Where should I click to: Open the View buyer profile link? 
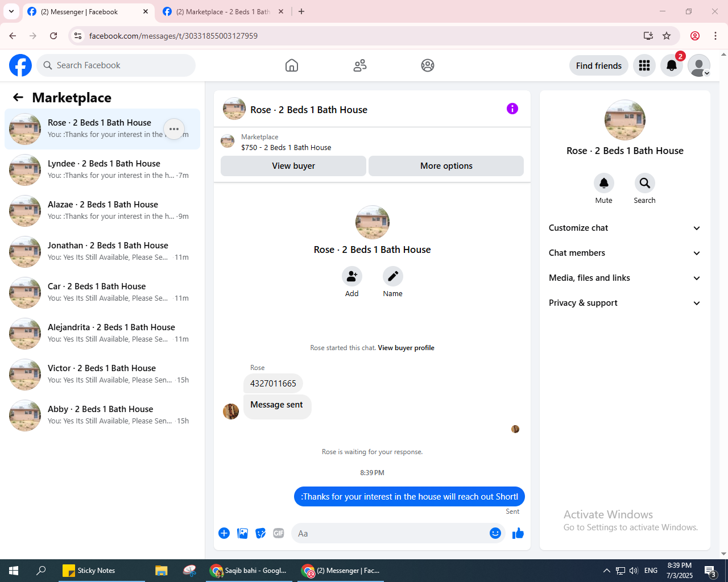pyautogui.click(x=406, y=348)
